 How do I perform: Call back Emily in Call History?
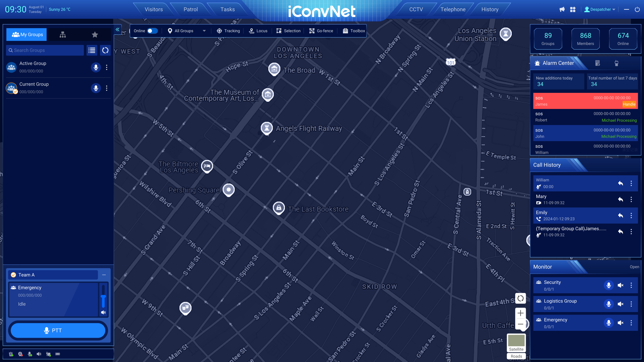click(x=621, y=216)
